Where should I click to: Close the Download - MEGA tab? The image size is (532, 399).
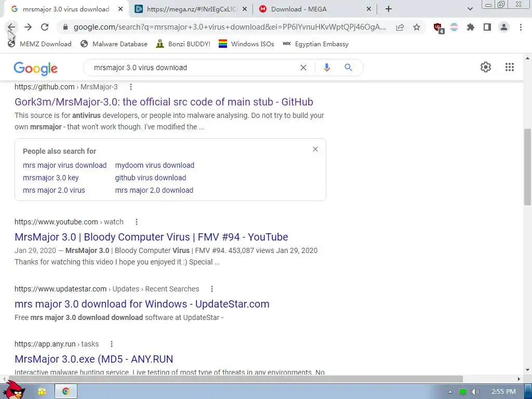coord(369,9)
